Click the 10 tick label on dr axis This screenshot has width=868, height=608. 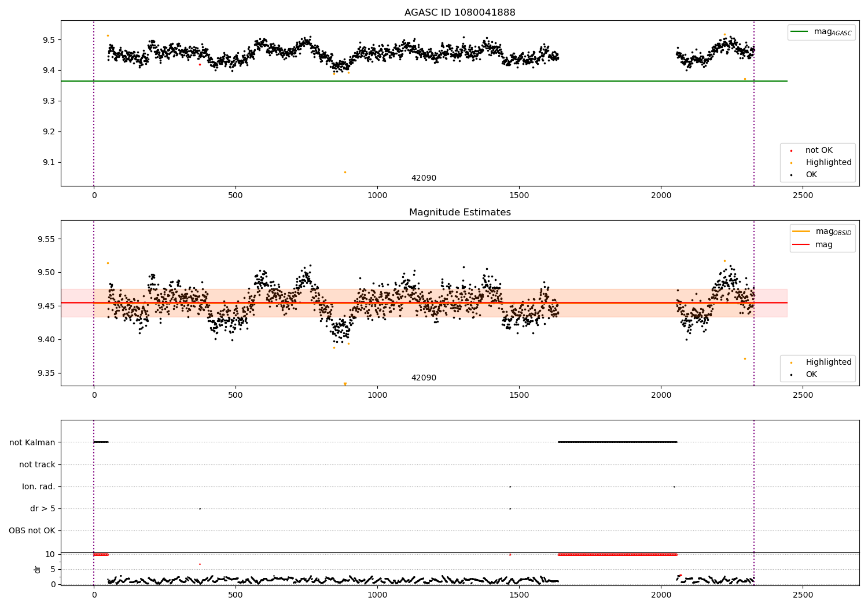[x=50, y=554]
